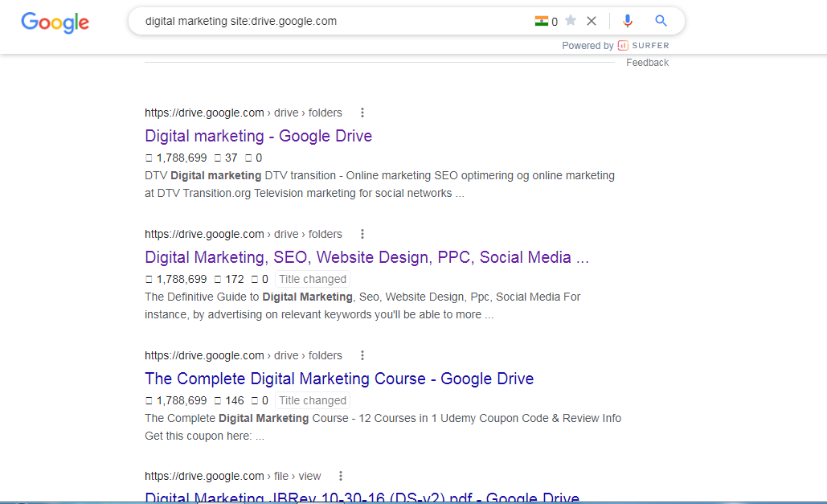Start voice search with microphone icon
Screen dimensions: 827x504
point(627,21)
